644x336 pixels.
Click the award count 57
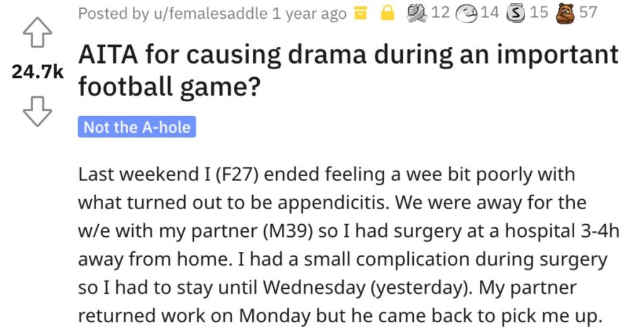[588, 13]
